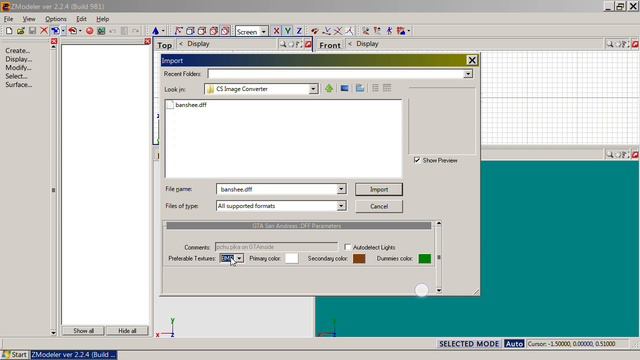Select the Edges level cube icon
The width and height of the screenshot is (640, 360).
[190, 31]
